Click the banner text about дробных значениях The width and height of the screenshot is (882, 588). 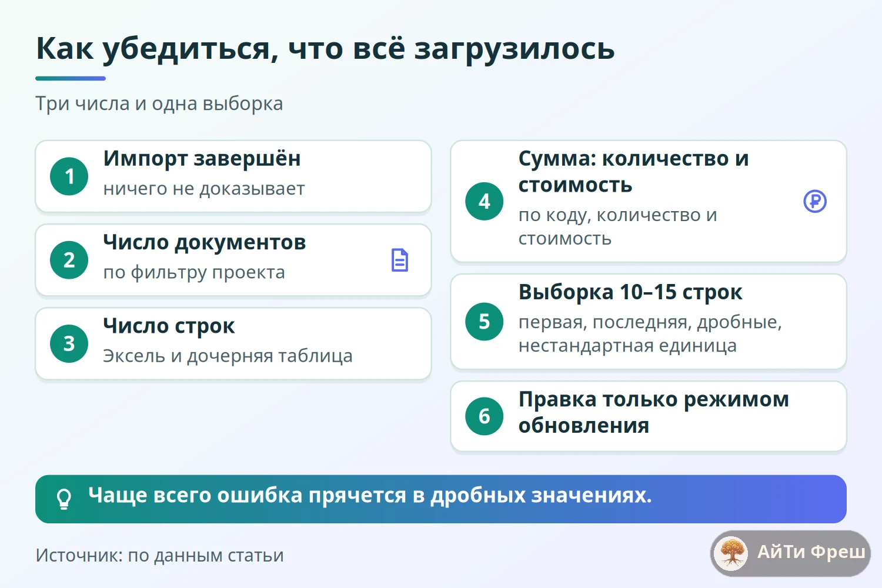coord(370,496)
